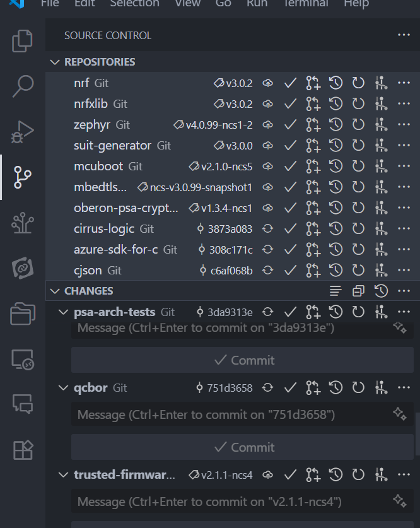
Task: Sync changes for cirrus-logic repository
Action: pos(267,228)
